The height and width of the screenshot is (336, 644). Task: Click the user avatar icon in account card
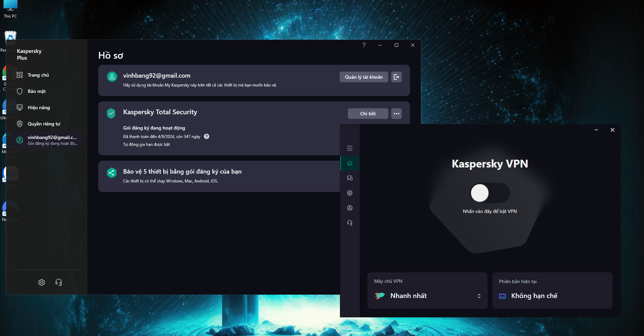click(x=112, y=77)
